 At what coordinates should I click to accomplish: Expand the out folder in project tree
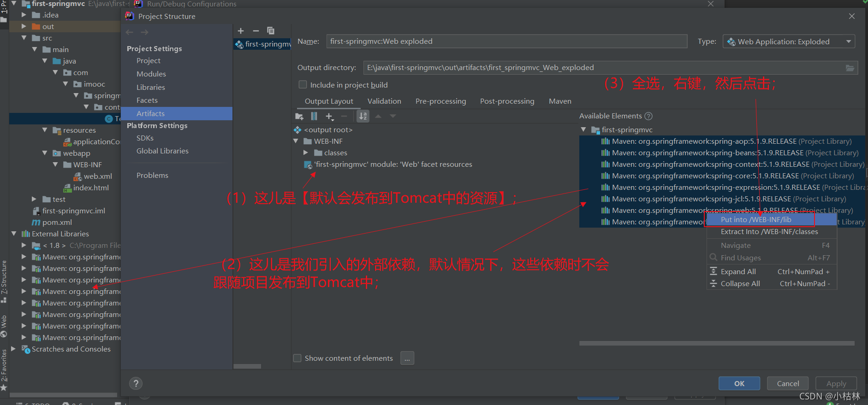(24, 26)
